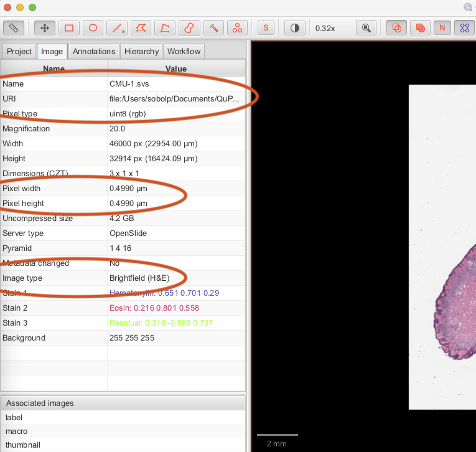Click the zoom to fit magnifier
Image resolution: width=476 pixels, height=452 pixels.
pos(366,28)
